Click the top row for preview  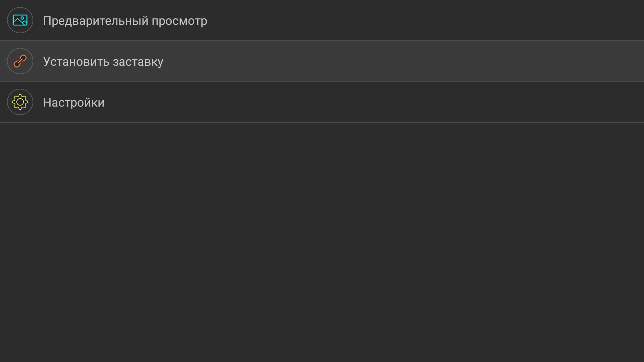tap(322, 20)
